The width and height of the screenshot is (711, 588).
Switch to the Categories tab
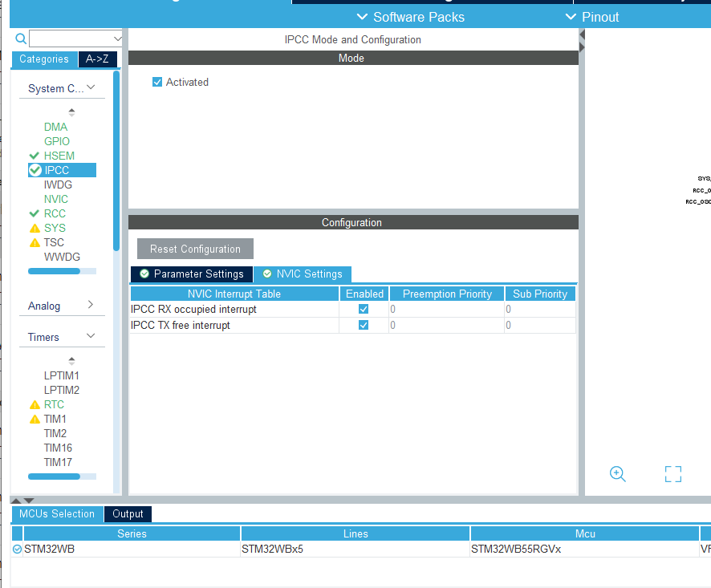[44, 59]
